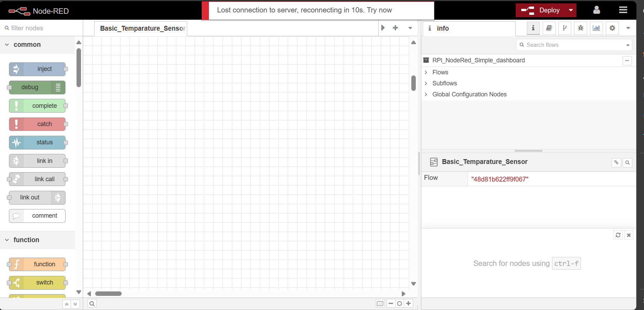Zoom out the workspace

tap(391, 303)
